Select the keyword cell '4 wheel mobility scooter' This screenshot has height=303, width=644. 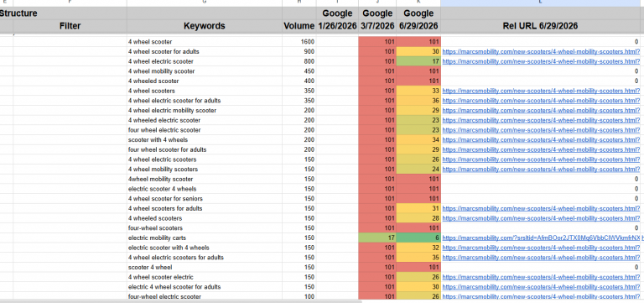(x=204, y=71)
